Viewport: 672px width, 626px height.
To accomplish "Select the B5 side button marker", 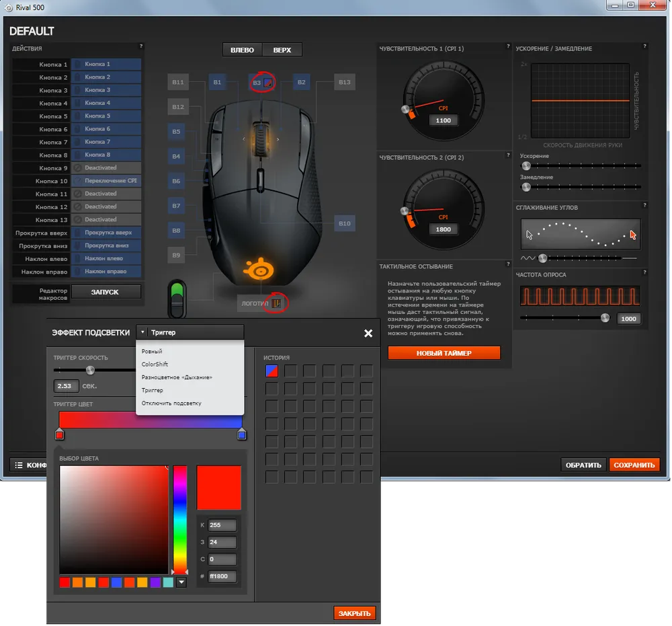I will 177,132.
